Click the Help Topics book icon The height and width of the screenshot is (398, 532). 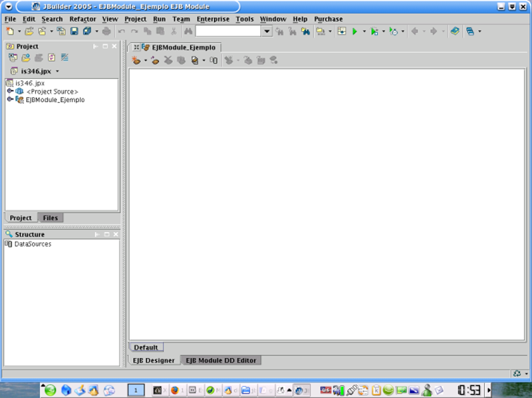point(455,31)
